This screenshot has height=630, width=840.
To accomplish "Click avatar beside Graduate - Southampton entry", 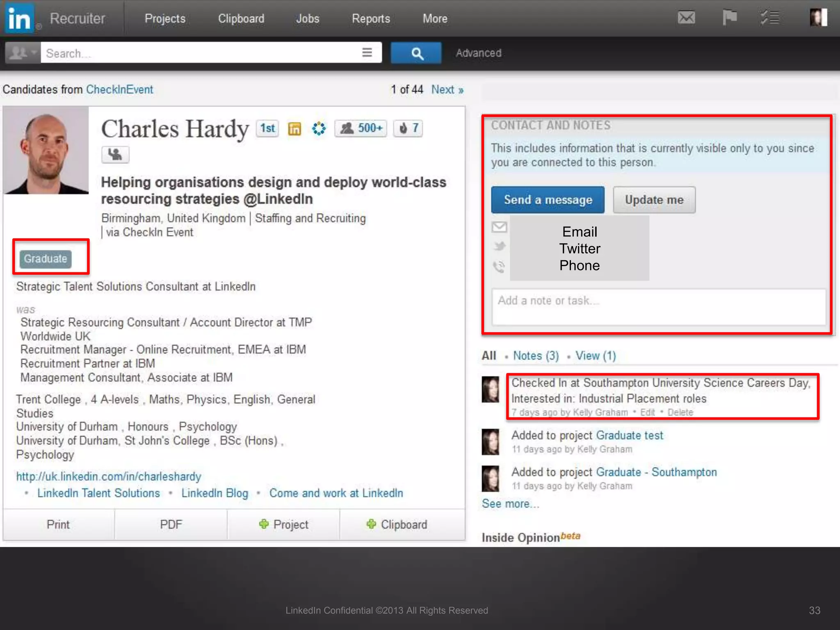I will pyautogui.click(x=491, y=478).
